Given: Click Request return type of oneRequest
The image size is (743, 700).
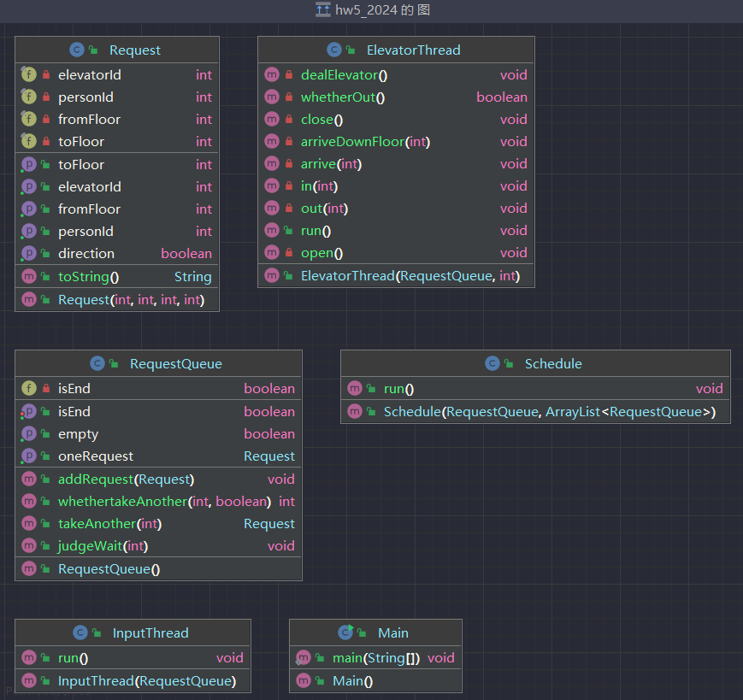Looking at the screenshot, I should (268, 456).
